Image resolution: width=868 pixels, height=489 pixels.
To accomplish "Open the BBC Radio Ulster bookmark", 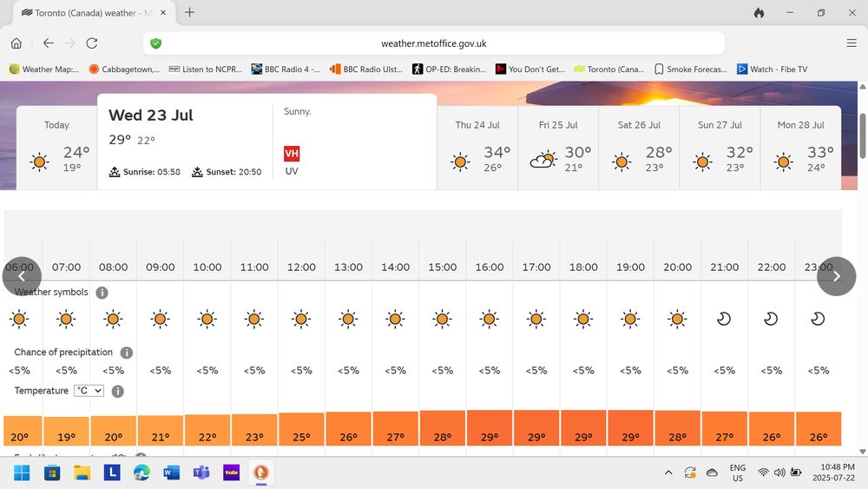I will click(x=366, y=69).
